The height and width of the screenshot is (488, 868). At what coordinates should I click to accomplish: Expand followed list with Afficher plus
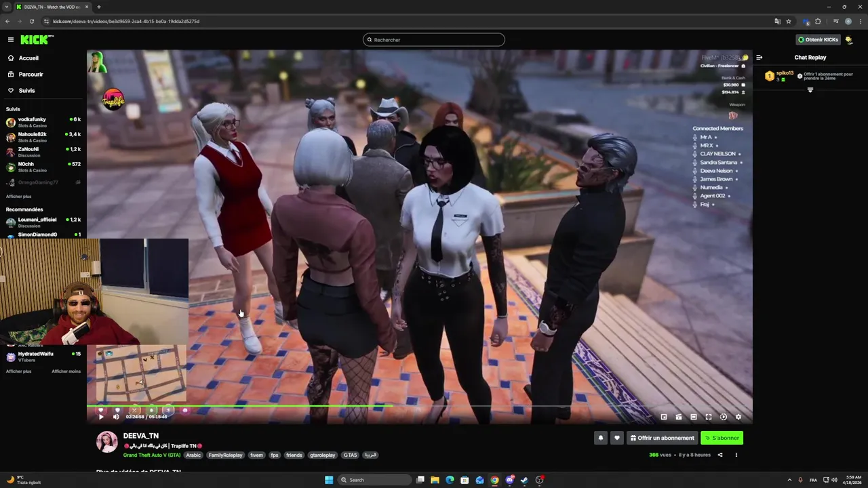18,197
